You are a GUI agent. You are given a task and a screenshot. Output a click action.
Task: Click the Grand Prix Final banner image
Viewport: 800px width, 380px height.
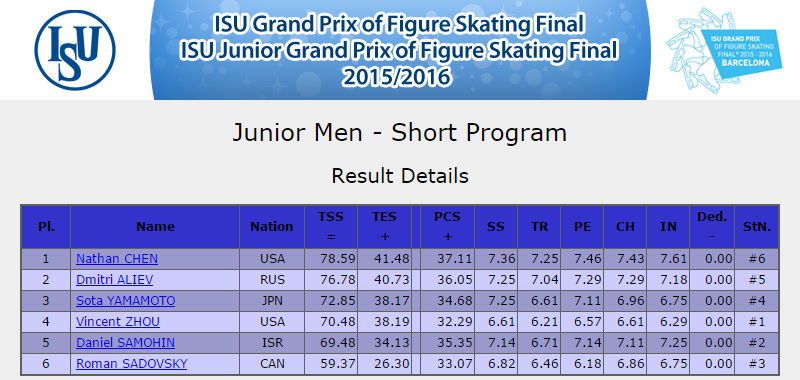pos(399,49)
